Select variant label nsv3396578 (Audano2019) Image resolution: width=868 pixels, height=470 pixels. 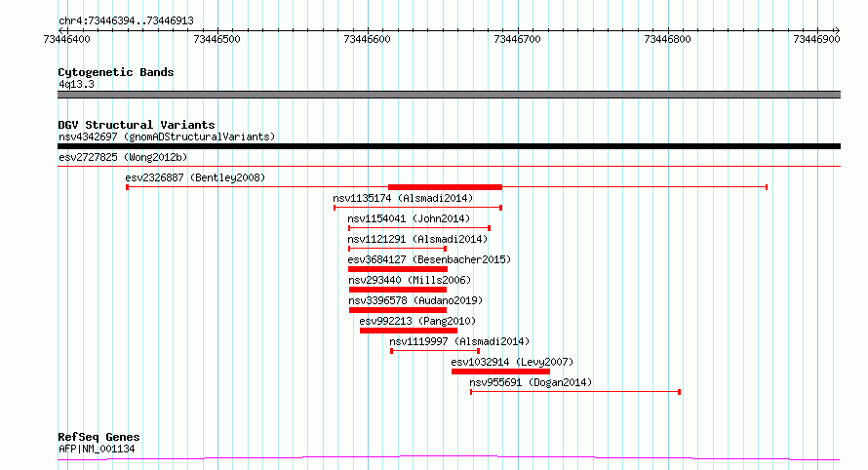point(415,300)
